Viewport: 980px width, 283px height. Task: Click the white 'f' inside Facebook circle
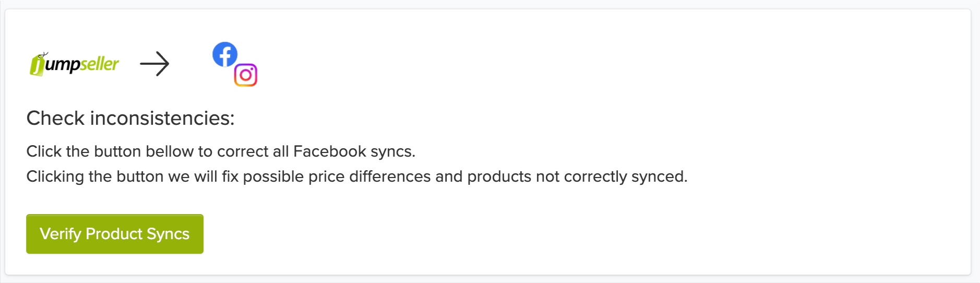click(225, 55)
